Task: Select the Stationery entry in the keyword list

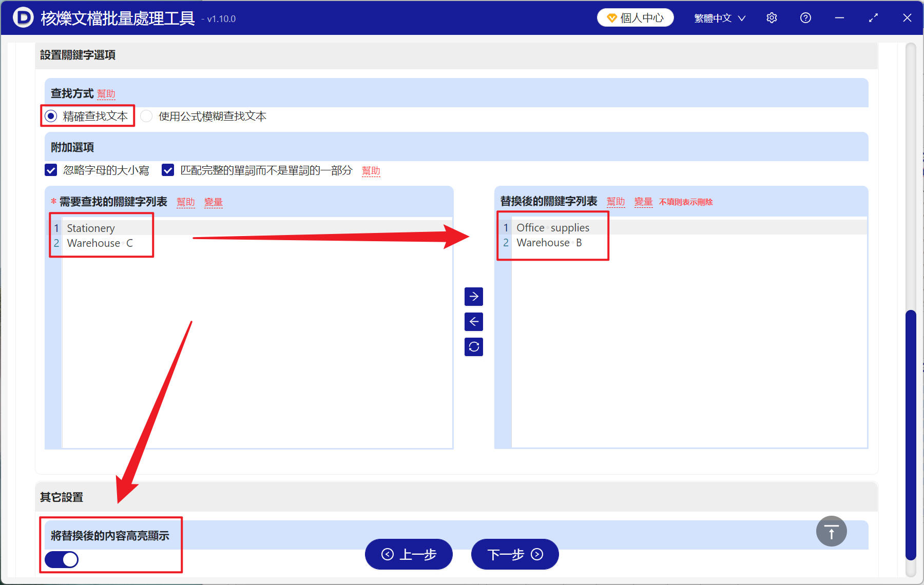Action: (91, 228)
